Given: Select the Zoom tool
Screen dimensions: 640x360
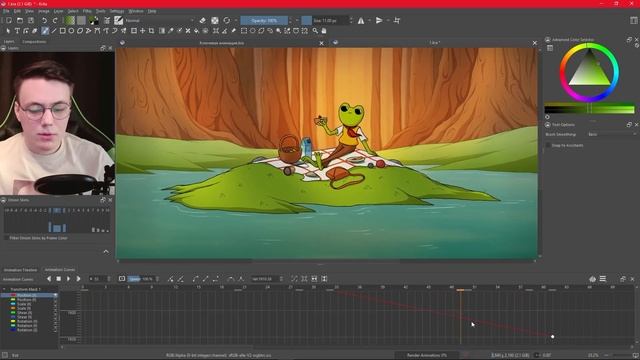Looking at the screenshot, I should (x=315, y=31).
